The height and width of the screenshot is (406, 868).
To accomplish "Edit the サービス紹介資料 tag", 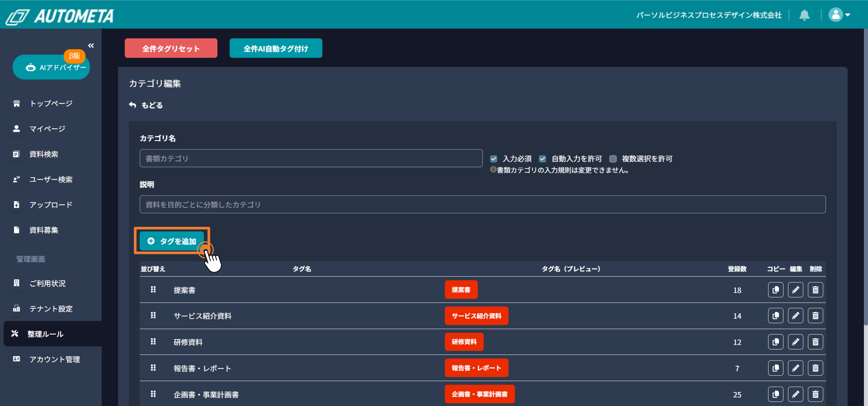I will tap(795, 316).
